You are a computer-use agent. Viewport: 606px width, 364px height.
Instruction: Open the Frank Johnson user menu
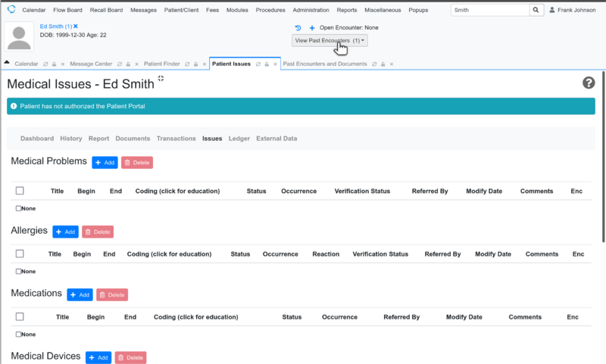tap(573, 10)
